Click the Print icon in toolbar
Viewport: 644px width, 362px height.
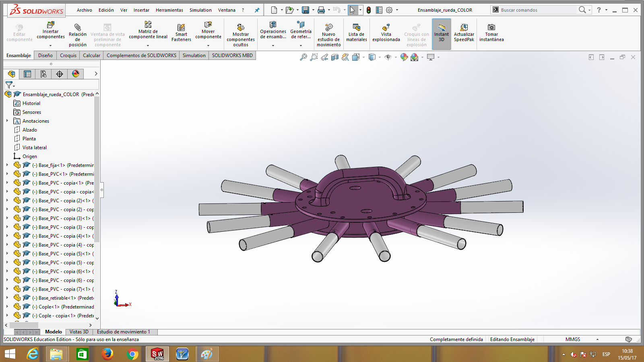tap(321, 10)
